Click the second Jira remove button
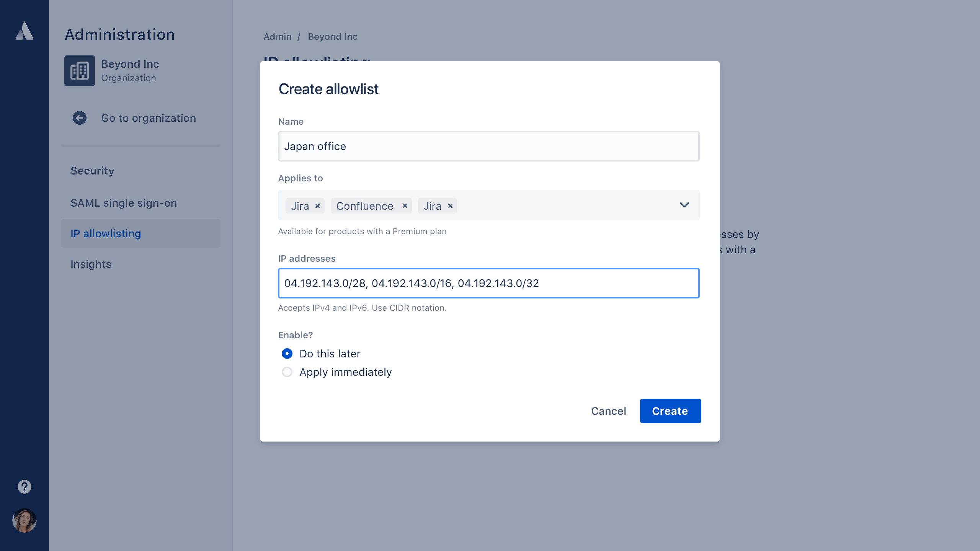Viewport: 980px width, 551px height. point(450,205)
